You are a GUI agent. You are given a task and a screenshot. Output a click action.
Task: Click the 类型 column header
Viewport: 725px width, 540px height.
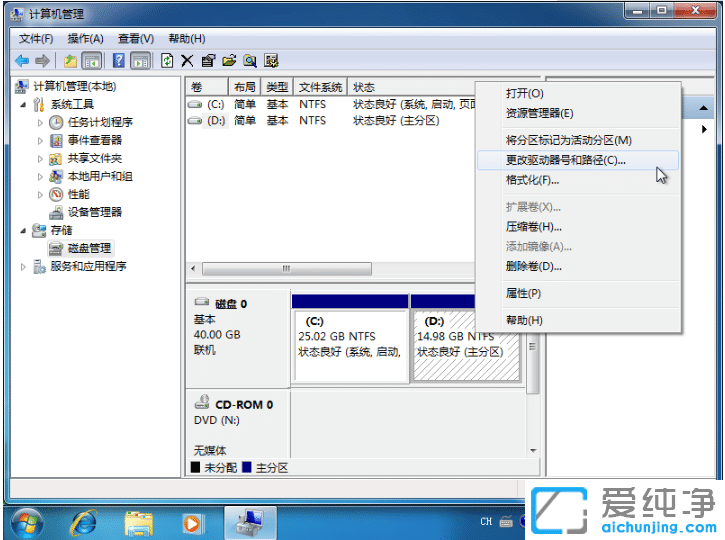(277, 87)
